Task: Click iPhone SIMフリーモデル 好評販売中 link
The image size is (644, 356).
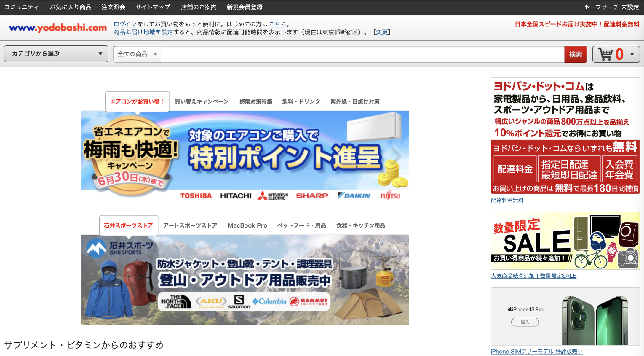Action: (537, 352)
